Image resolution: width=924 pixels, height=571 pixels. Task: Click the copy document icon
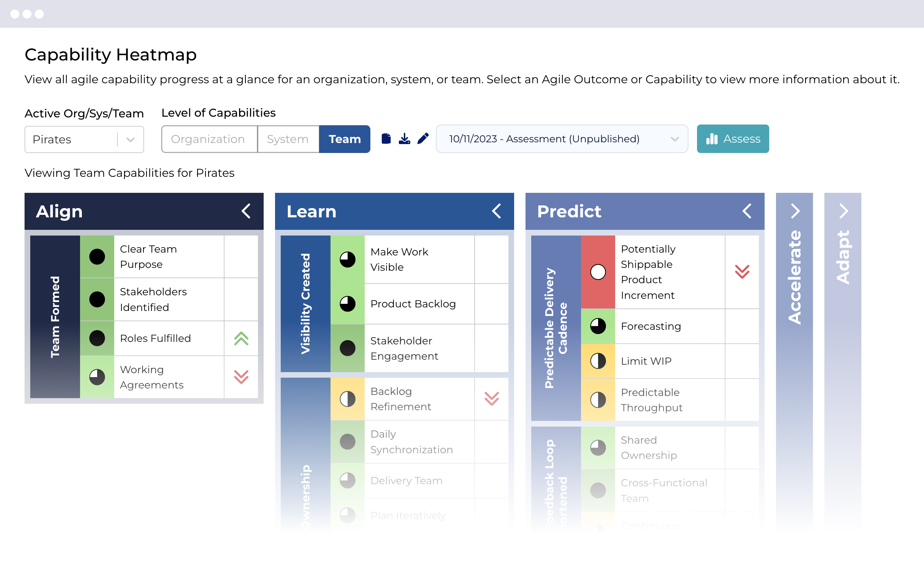[x=386, y=139]
